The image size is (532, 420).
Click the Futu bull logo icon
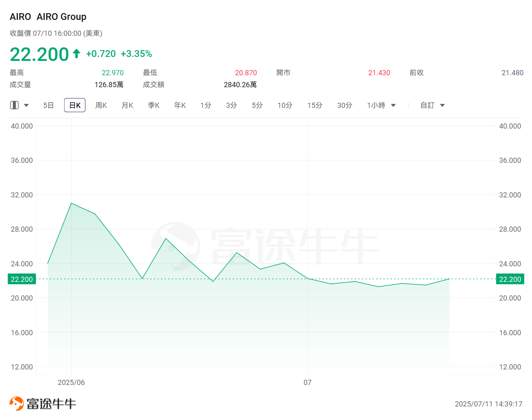pyautogui.click(x=17, y=404)
